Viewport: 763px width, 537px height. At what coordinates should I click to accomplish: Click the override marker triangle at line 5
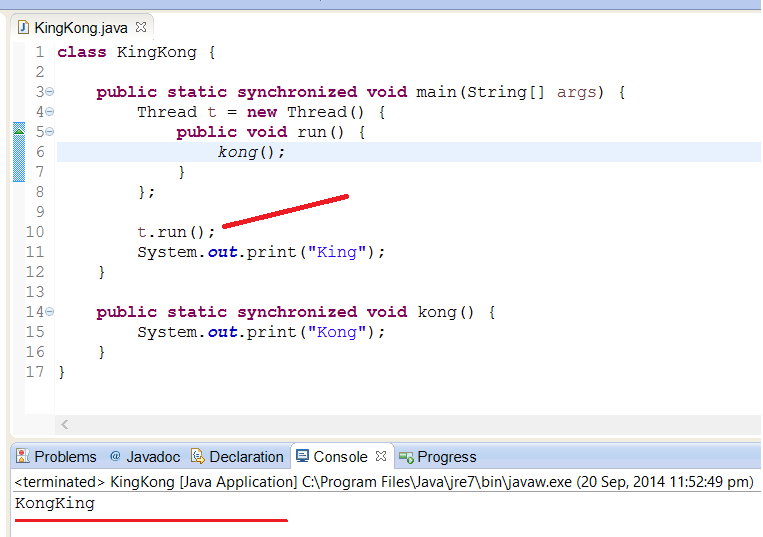(x=19, y=131)
